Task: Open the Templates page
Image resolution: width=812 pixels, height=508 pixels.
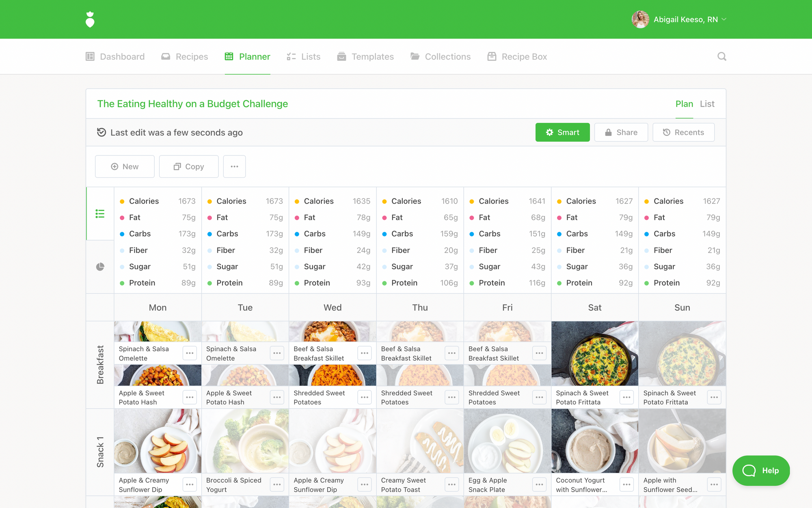Action: click(365, 57)
